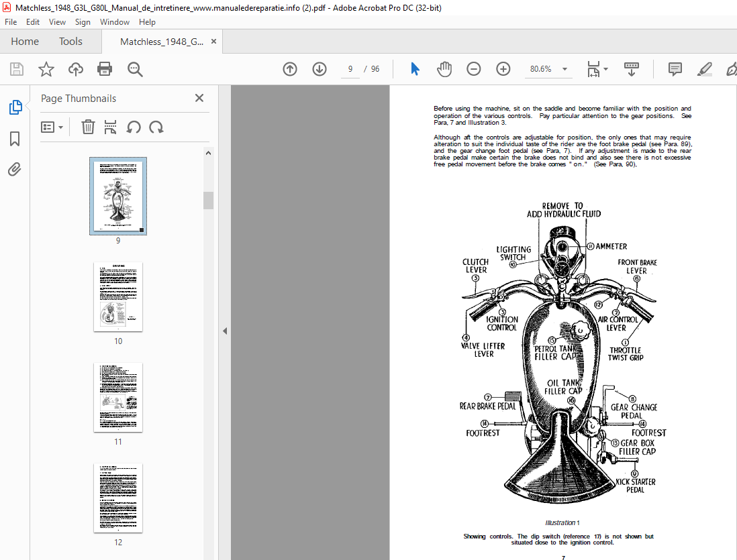Open the Sign menu
The height and width of the screenshot is (560, 737).
click(83, 22)
